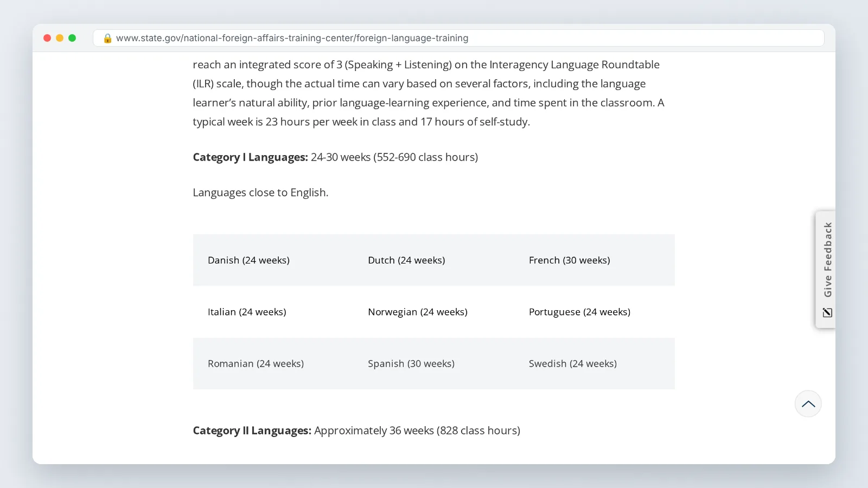Select the URL address bar field
This screenshot has width=868, height=488.
point(458,38)
